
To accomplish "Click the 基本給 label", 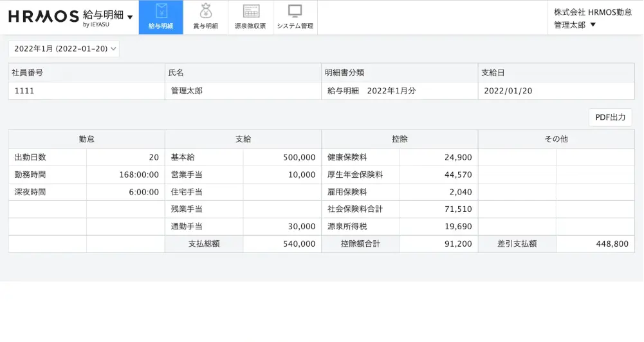I will coord(183,157).
